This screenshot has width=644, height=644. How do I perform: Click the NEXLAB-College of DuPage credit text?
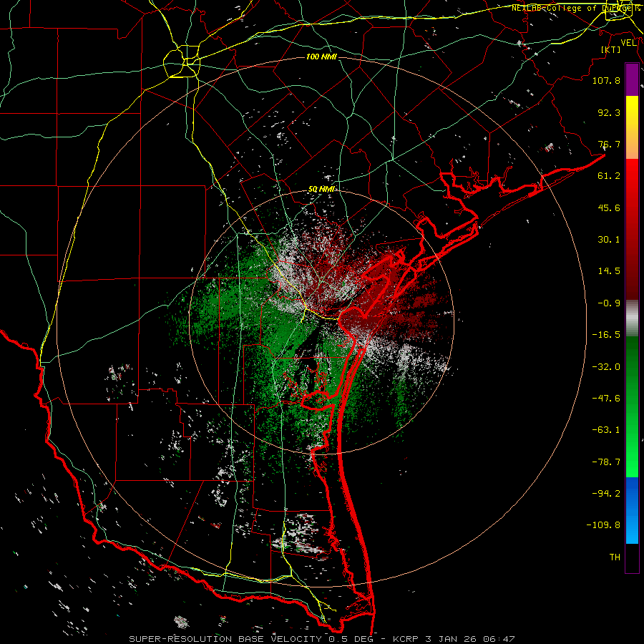pyautogui.click(x=574, y=8)
